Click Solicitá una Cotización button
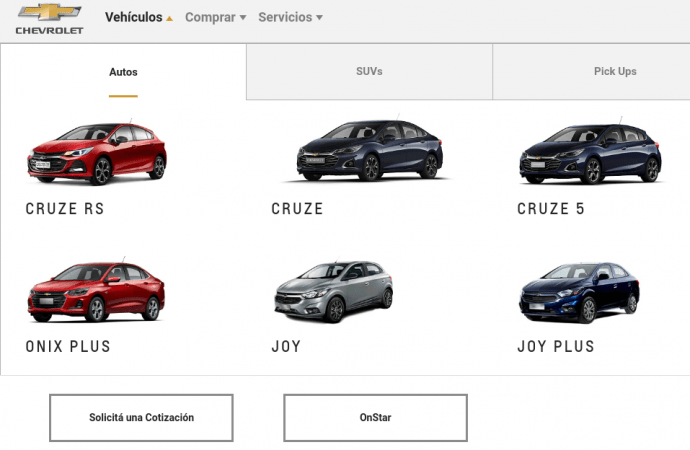 click(x=141, y=417)
